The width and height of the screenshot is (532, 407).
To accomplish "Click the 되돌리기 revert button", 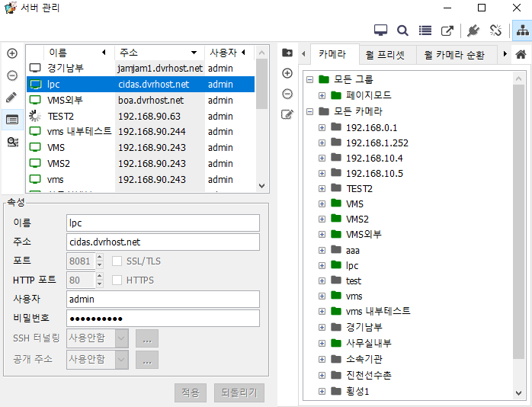I will click(x=239, y=393).
